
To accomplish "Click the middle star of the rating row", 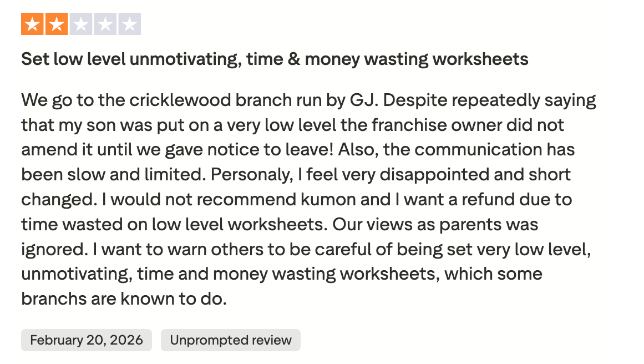I will (80, 24).
